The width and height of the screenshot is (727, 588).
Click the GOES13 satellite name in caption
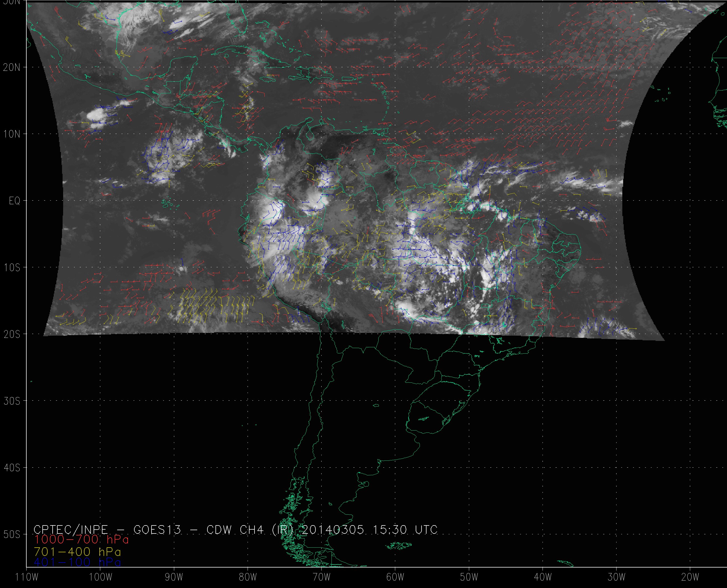(x=157, y=530)
